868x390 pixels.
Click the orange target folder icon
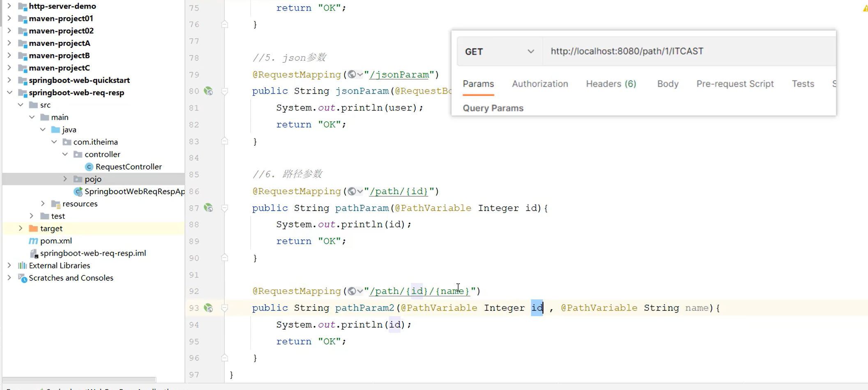(34, 228)
